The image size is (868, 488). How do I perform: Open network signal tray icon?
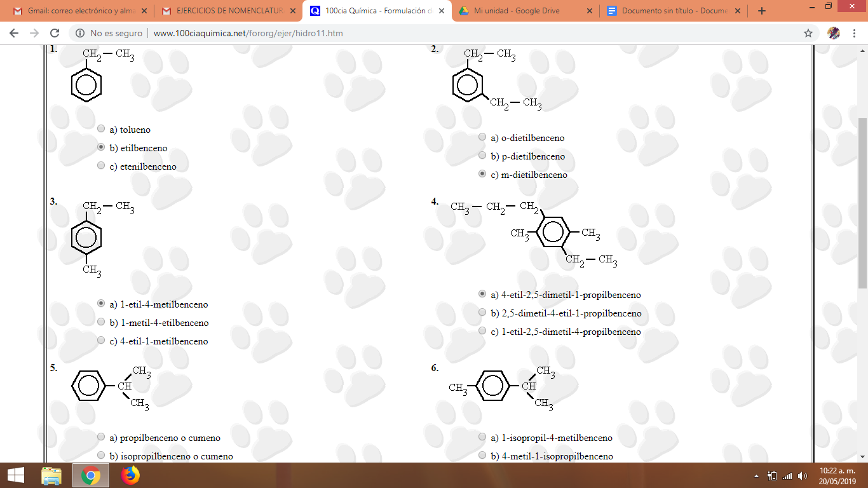(788, 476)
